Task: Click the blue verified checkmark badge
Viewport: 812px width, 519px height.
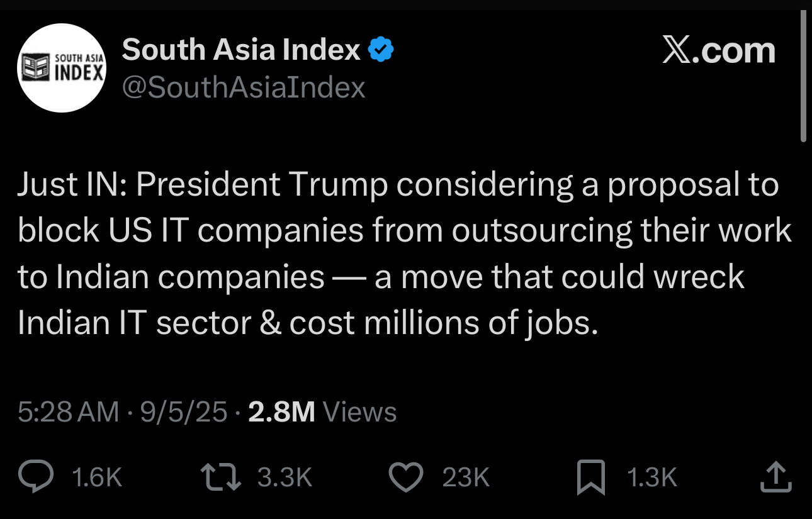Action: pos(381,50)
